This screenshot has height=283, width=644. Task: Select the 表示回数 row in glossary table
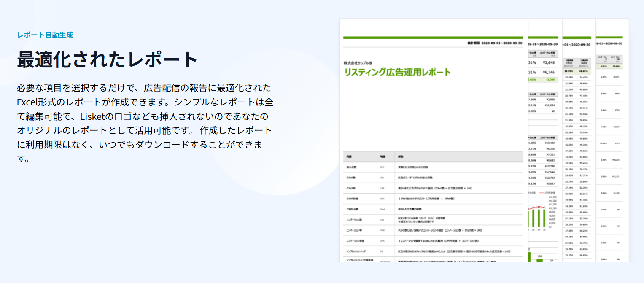coord(433,167)
